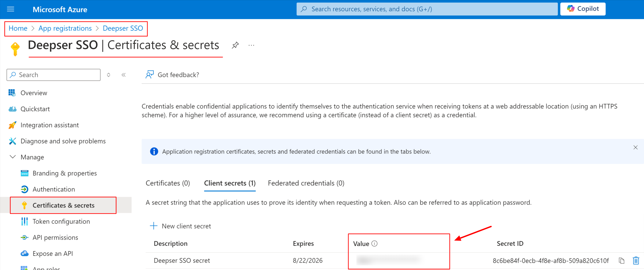The width and height of the screenshot is (644, 270).
Task: Delete the Deepser SSO secret
Action: tap(636, 260)
